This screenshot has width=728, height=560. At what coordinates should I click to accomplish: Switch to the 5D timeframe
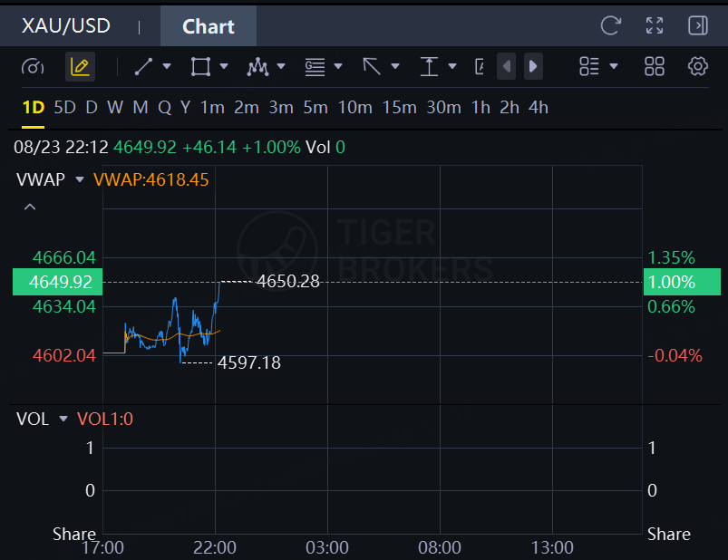click(64, 108)
